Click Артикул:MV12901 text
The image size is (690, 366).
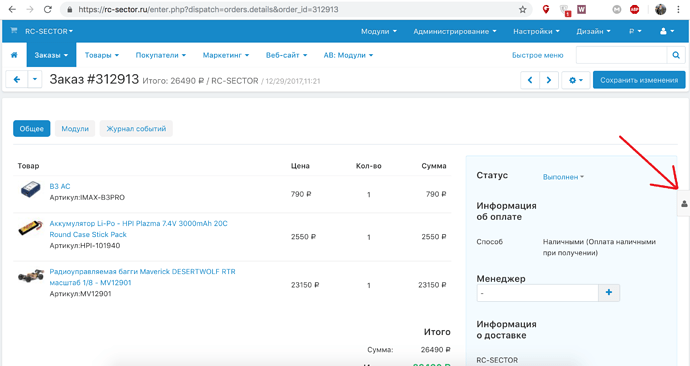pyautogui.click(x=80, y=293)
